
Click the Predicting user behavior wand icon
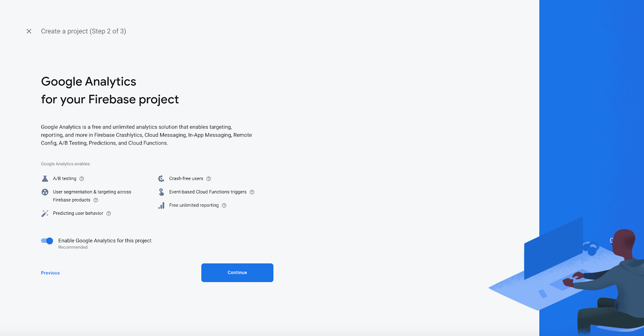[x=45, y=214]
